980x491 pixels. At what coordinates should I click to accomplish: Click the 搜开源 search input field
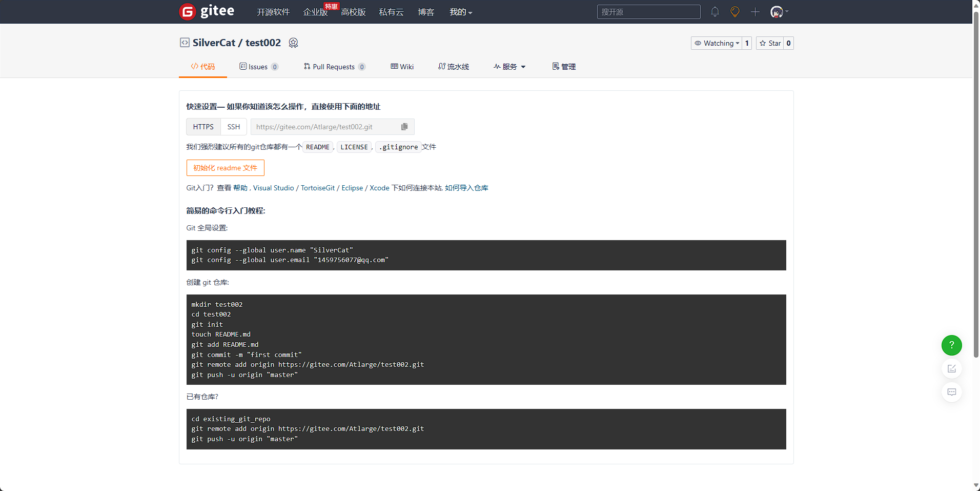pos(648,12)
